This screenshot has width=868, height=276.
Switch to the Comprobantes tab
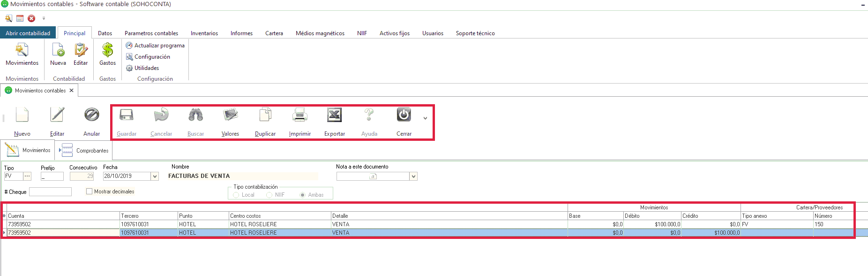84,151
